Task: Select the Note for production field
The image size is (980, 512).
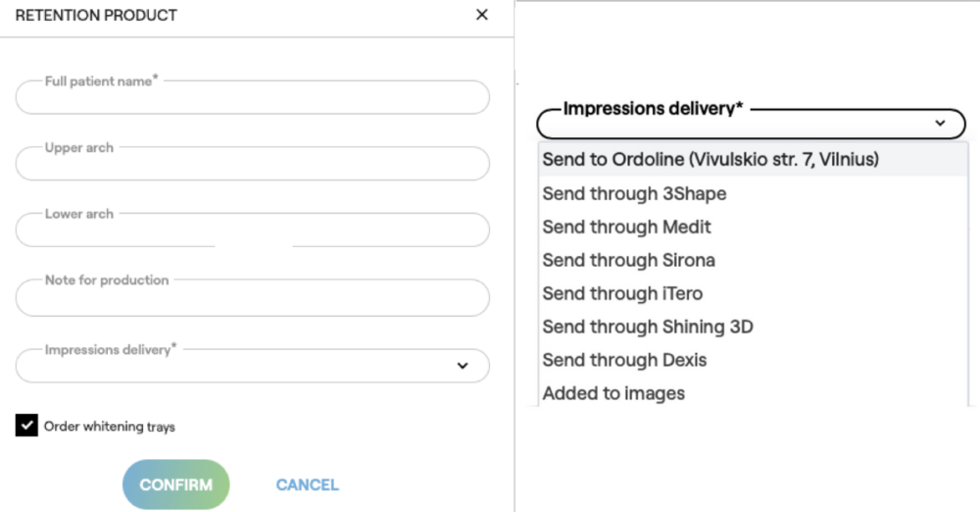Action: [252, 296]
